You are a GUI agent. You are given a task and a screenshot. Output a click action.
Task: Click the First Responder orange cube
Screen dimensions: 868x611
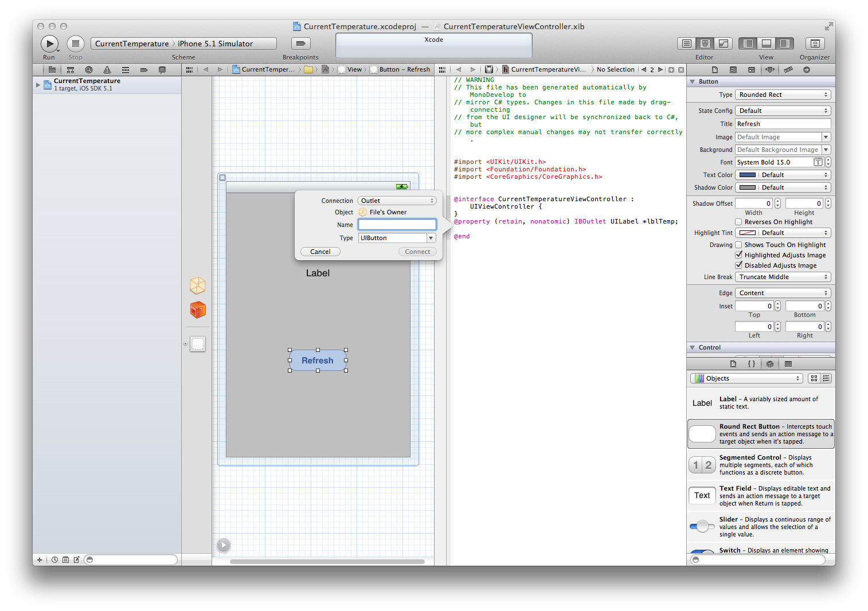(198, 310)
